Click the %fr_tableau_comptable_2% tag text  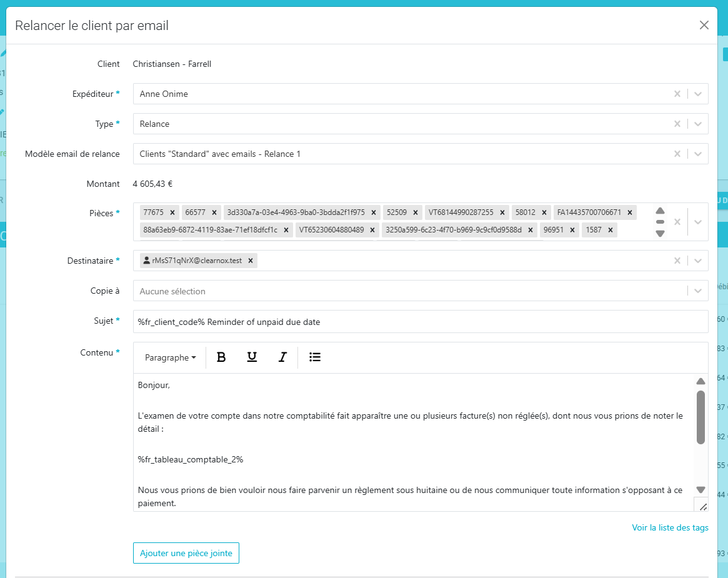pyautogui.click(x=191, y=459)
